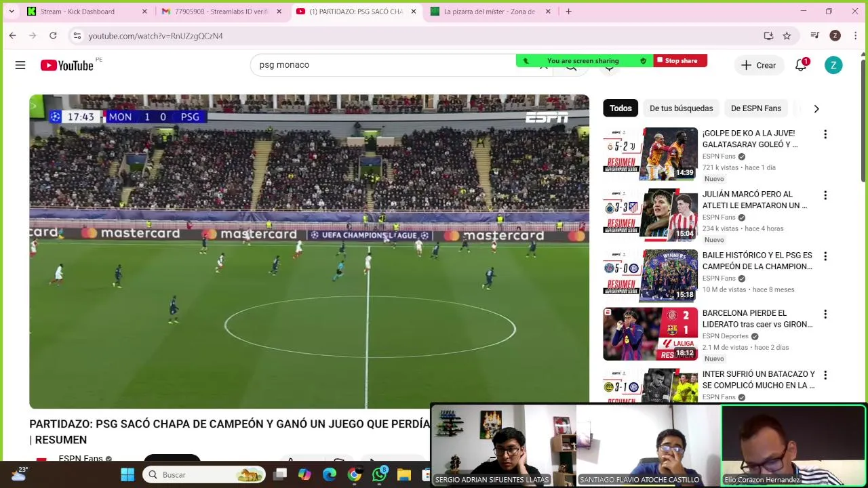The width and height of the screenshot is (868, 488).
Task: Select the De tus búsquedas chip
Action: 681,108
